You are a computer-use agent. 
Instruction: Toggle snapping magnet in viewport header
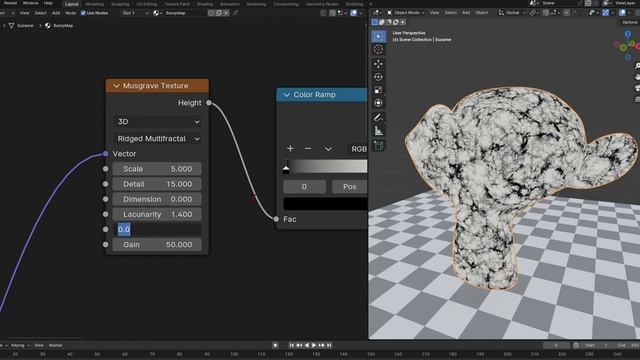point(545,13)
